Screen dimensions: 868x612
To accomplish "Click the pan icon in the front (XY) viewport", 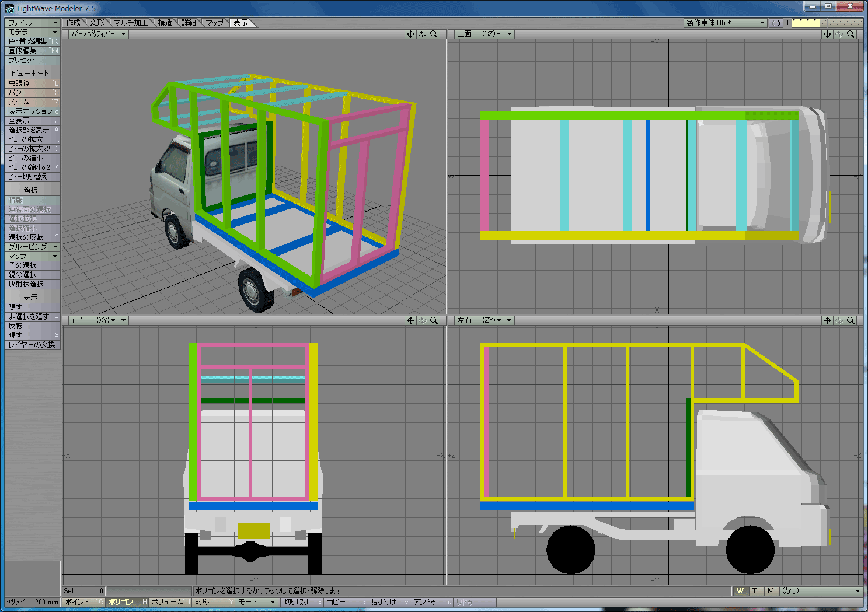I will [410, 320].
